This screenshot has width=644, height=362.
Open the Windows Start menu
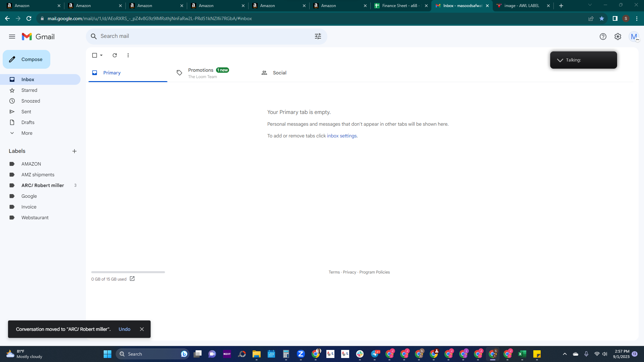pyautogui.click(x=107, y=354)
